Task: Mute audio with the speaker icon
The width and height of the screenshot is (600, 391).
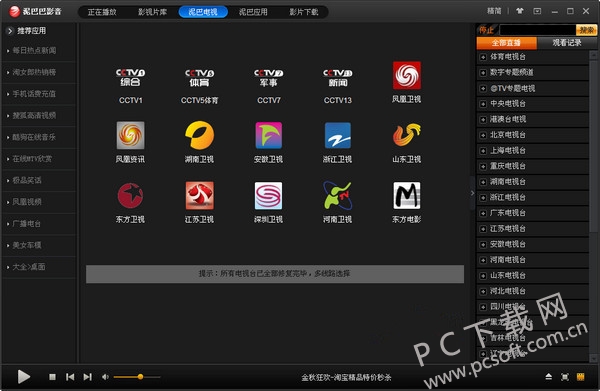Action: point(105,377)
